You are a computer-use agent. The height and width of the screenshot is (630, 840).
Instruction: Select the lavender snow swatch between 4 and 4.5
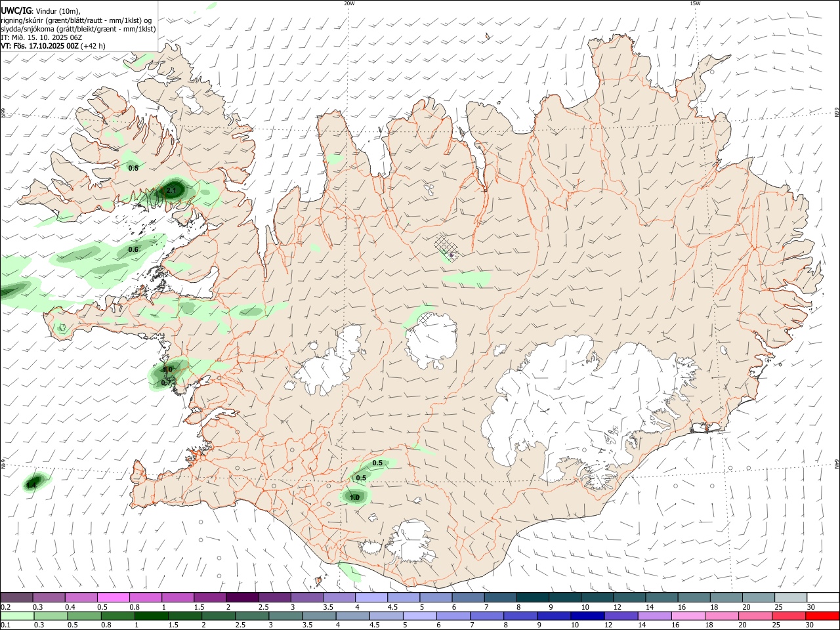[x=371, y=598]
